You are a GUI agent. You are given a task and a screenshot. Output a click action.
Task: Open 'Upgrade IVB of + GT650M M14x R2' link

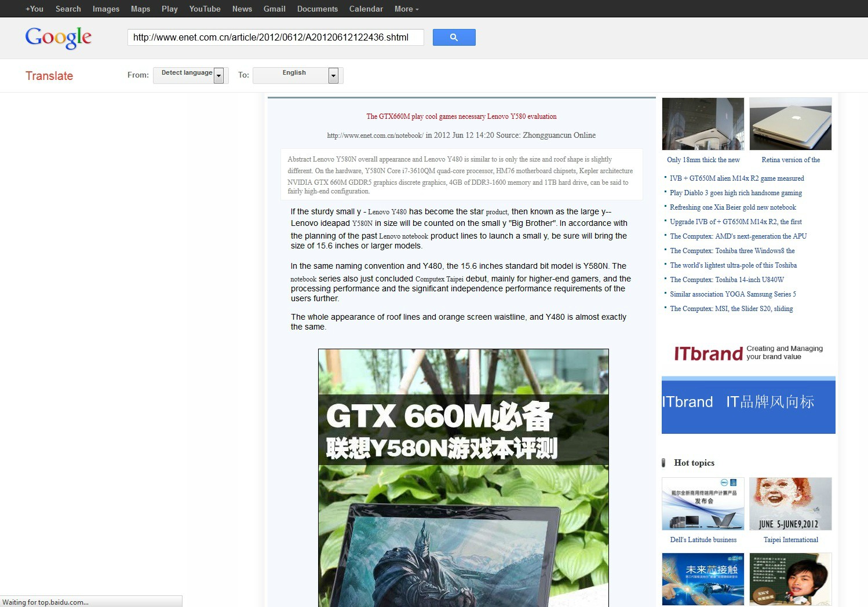point(736,222)
